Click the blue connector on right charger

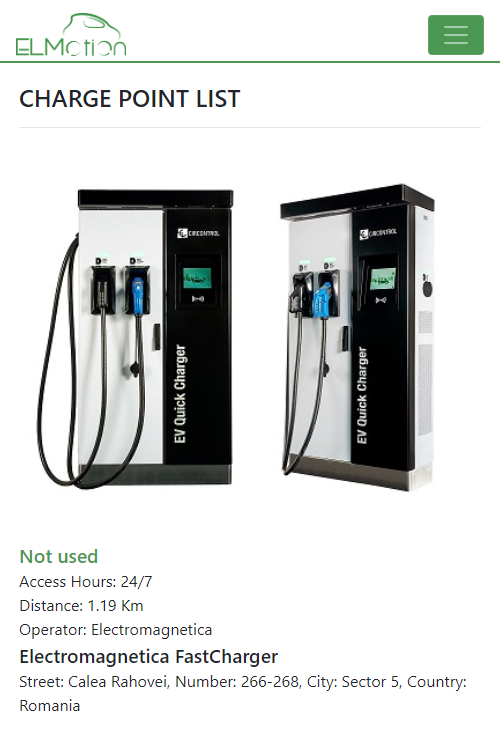[323, 300]
